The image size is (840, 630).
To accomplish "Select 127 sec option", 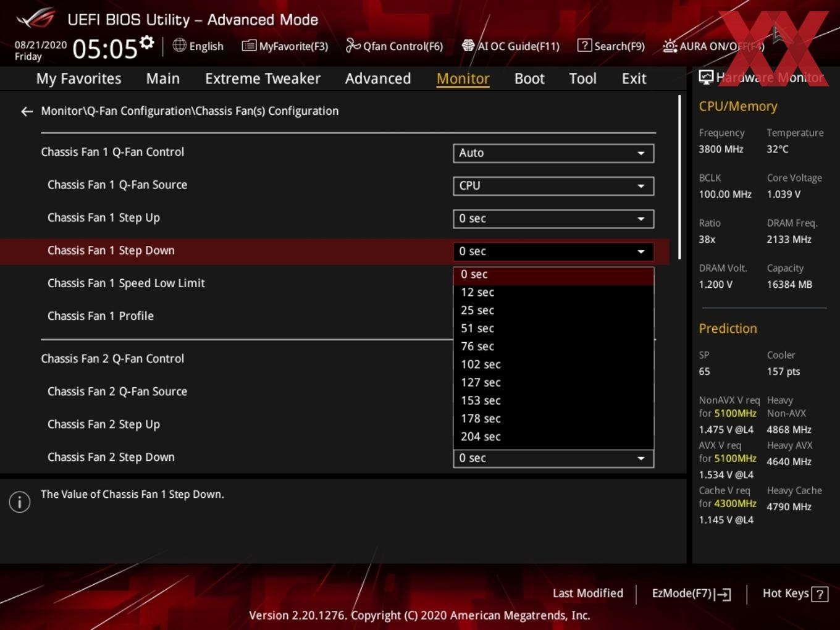I will point(553,382).
